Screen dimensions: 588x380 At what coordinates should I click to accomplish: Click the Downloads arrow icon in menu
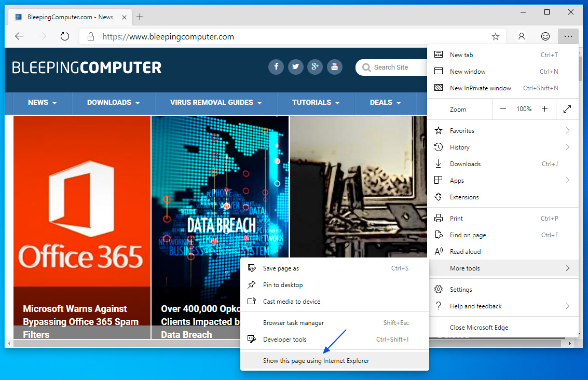pos(438,164)
